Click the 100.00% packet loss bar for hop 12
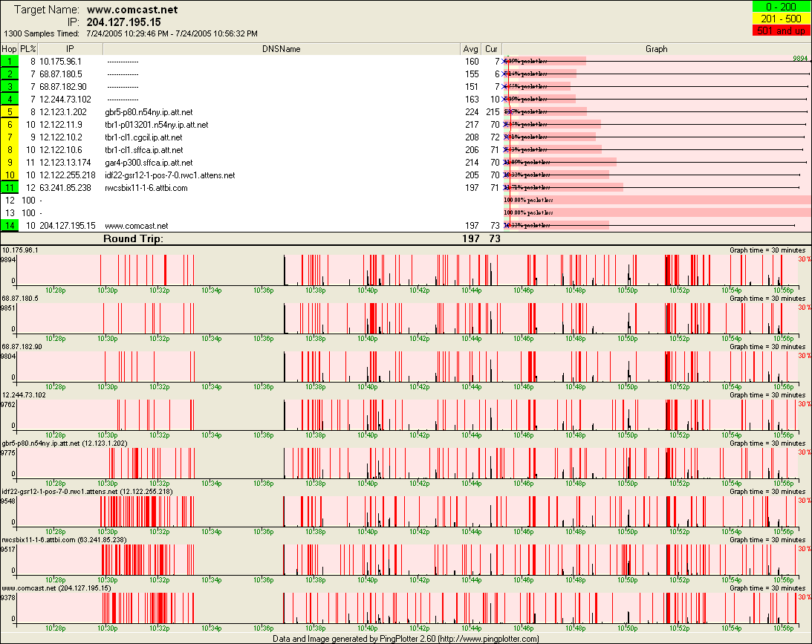The width and height of the screenshot is (812, 644). pyautogui.click(x=657, y=201)
